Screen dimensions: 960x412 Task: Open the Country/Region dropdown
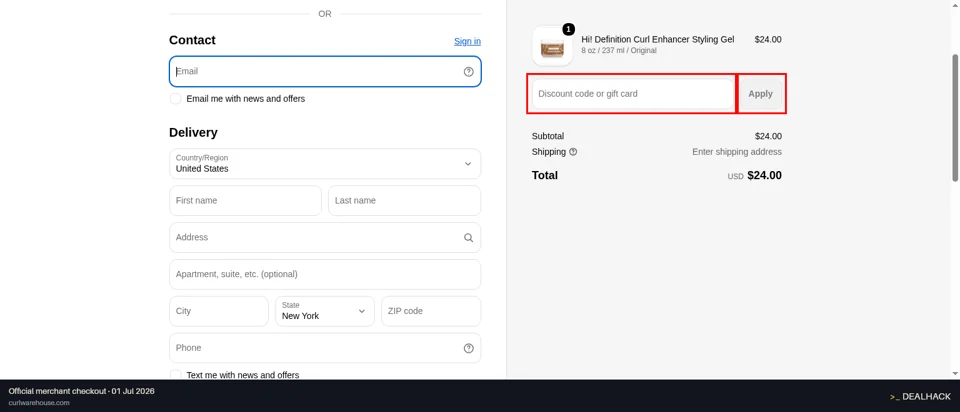[325, 163]
